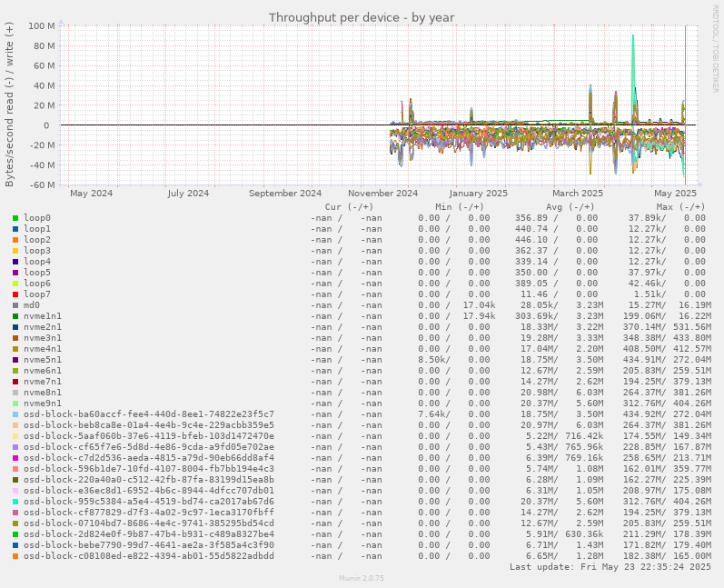Click the -60 M y-axis value
The height and width of the screenshot is (588, 724).
(42, 185)
